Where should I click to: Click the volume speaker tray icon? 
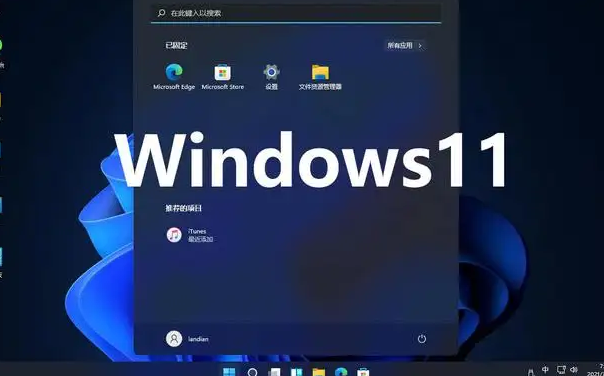click(574, 370)
